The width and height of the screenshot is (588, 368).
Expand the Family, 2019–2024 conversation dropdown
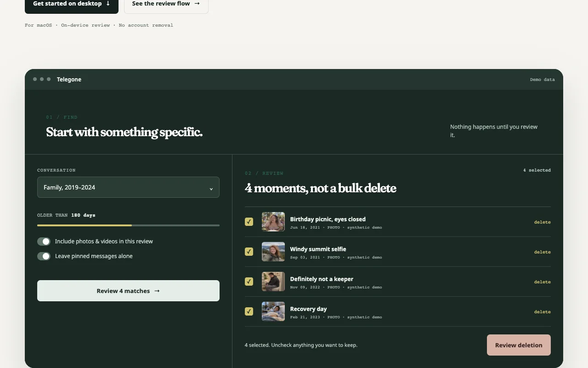click(128, 187)
